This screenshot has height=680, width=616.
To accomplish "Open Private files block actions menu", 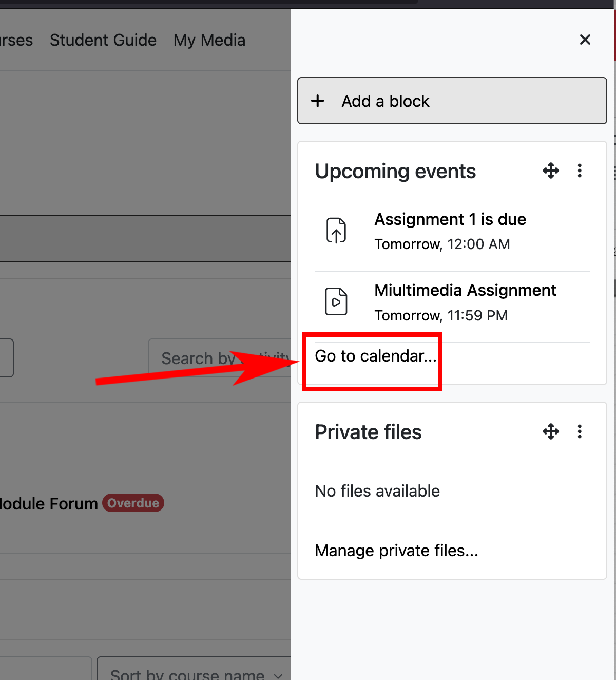I will coord(580,431).
